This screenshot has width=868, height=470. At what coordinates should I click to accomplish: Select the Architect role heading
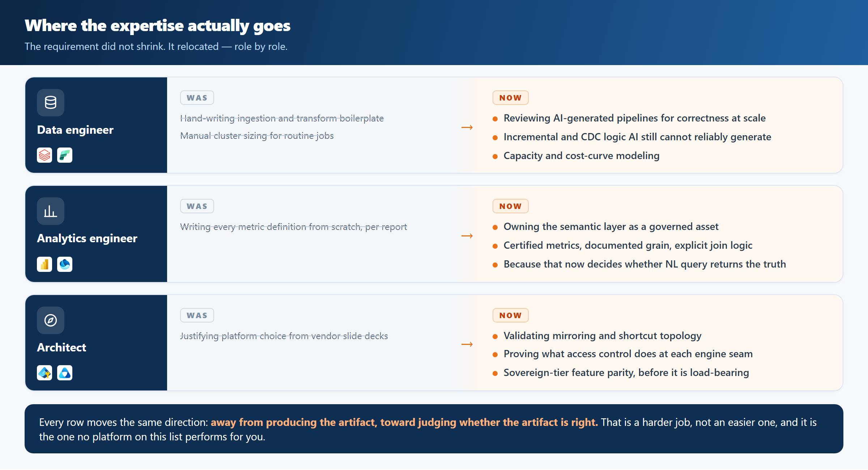(x=61, y=347)
